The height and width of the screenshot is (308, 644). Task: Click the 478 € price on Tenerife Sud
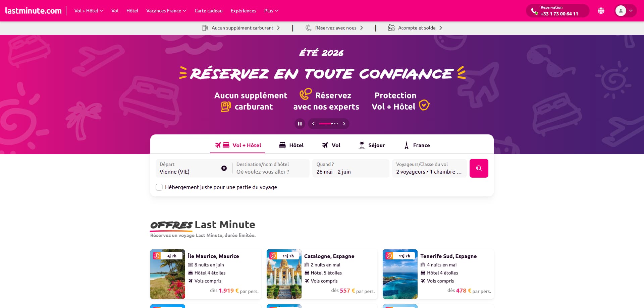tap(464, 291)
